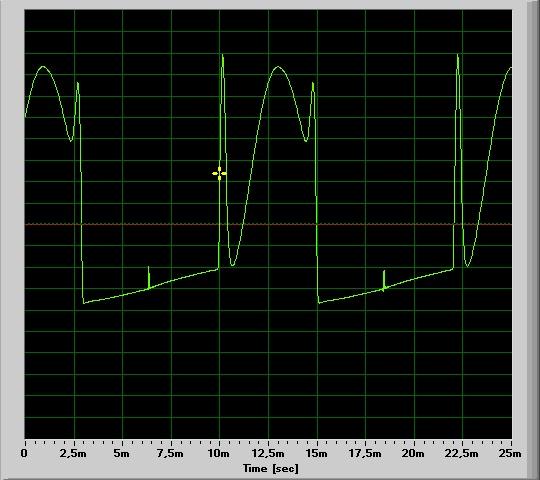Click the tallest waveform peak near 10m

[x=222, y=55]
